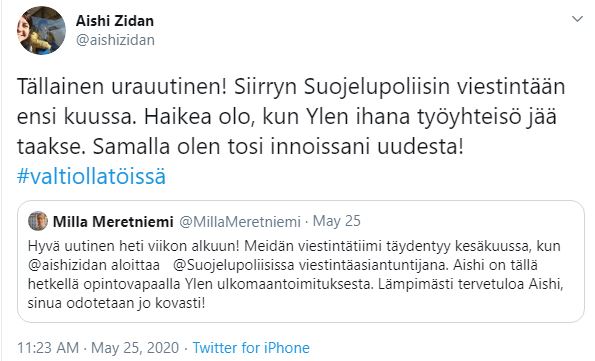Click the May 25, 2020 date at the bottom

click(135, 348)
